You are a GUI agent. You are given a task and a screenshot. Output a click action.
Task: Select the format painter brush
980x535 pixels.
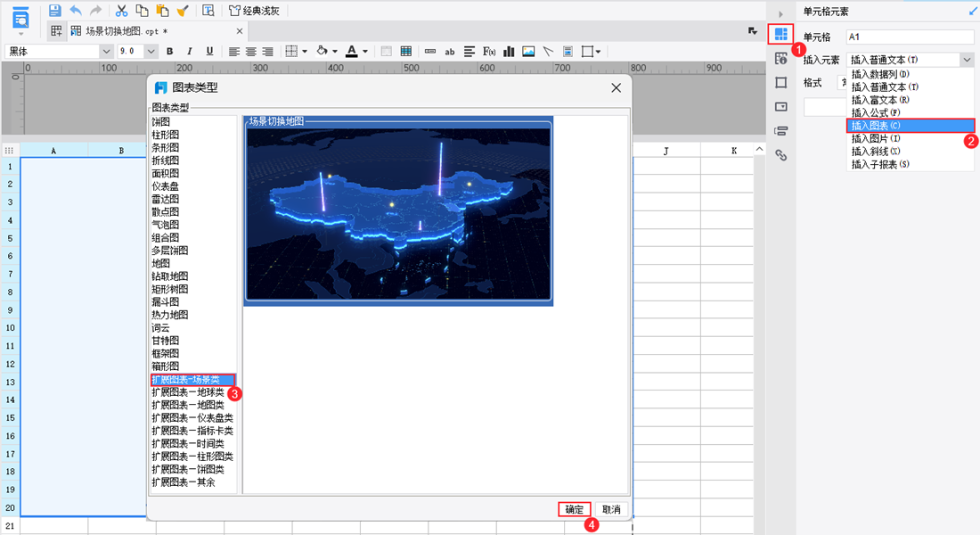183,11
